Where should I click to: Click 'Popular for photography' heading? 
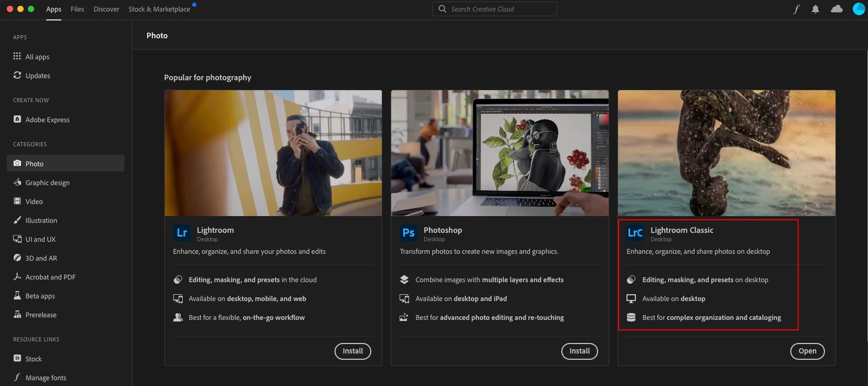pyautogui.click(x=207, y=77)
